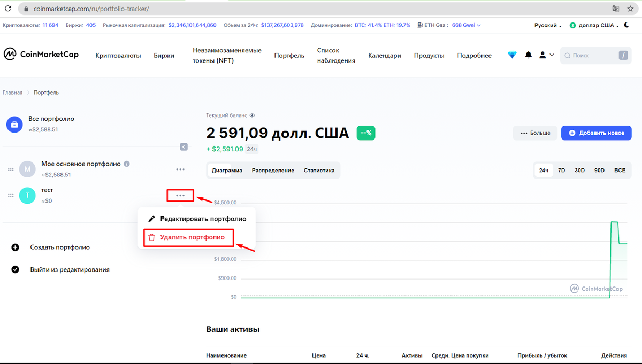
Task: Click the 24ч badge beside balance change
Action: pos(252,149)
